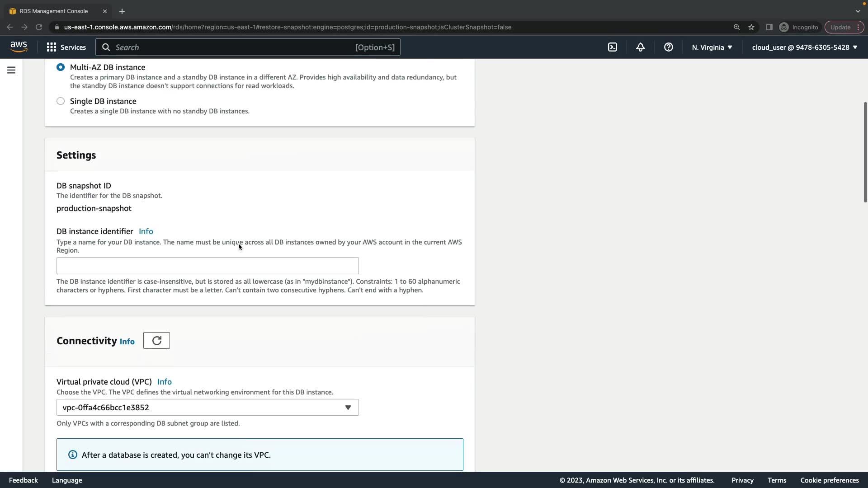
Task: Bookmark this page with star icon
Action: [x=751, y=27]
